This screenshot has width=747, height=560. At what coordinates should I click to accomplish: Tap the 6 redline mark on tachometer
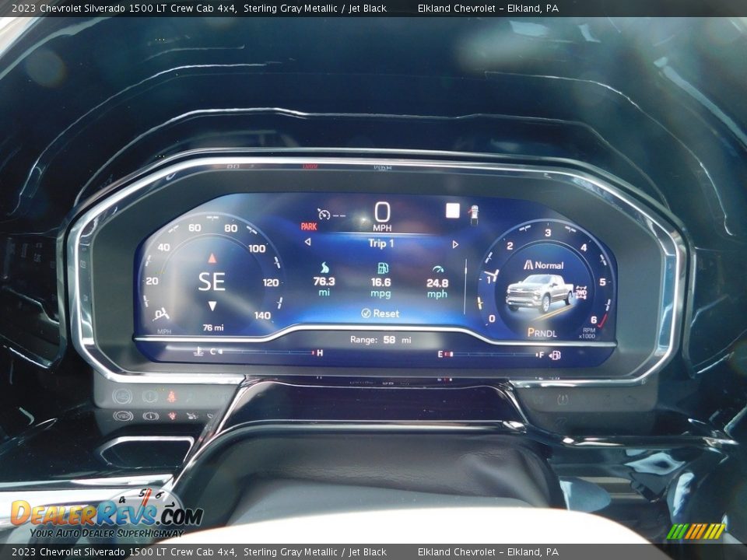pos(594,320)
